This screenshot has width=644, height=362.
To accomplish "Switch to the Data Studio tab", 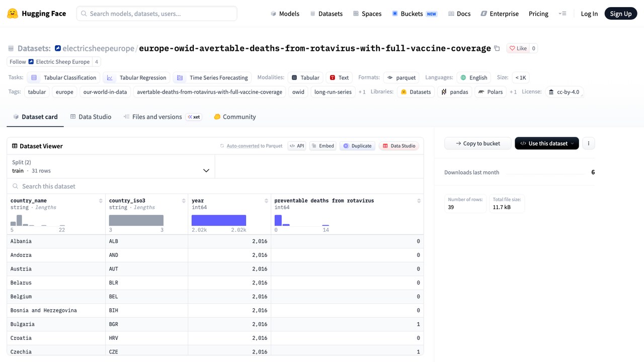I will point(91,117).
